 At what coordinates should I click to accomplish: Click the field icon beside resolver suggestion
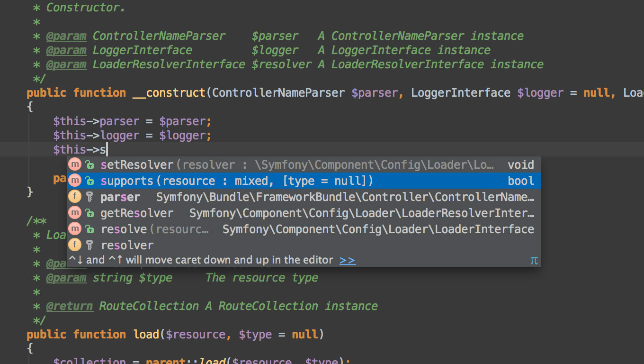[x=75, y=245]
